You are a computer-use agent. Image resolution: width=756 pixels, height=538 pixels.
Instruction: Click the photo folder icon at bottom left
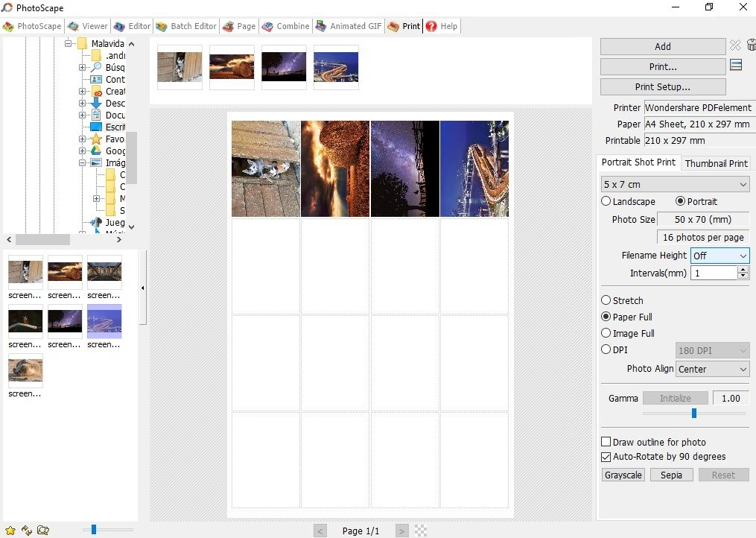43,531
